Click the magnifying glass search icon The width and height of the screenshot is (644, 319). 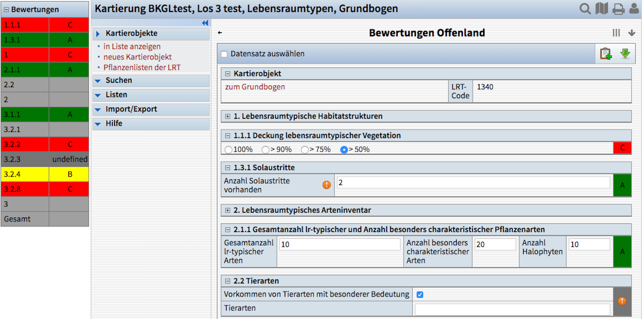[585, 9]
